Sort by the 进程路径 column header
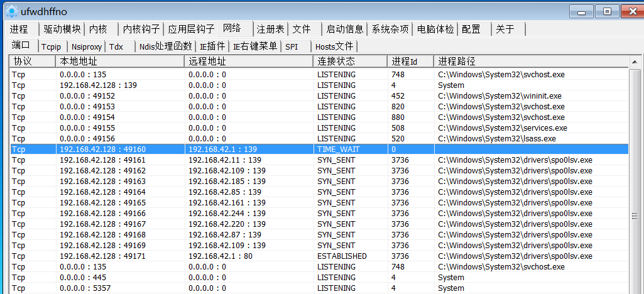 531,62
